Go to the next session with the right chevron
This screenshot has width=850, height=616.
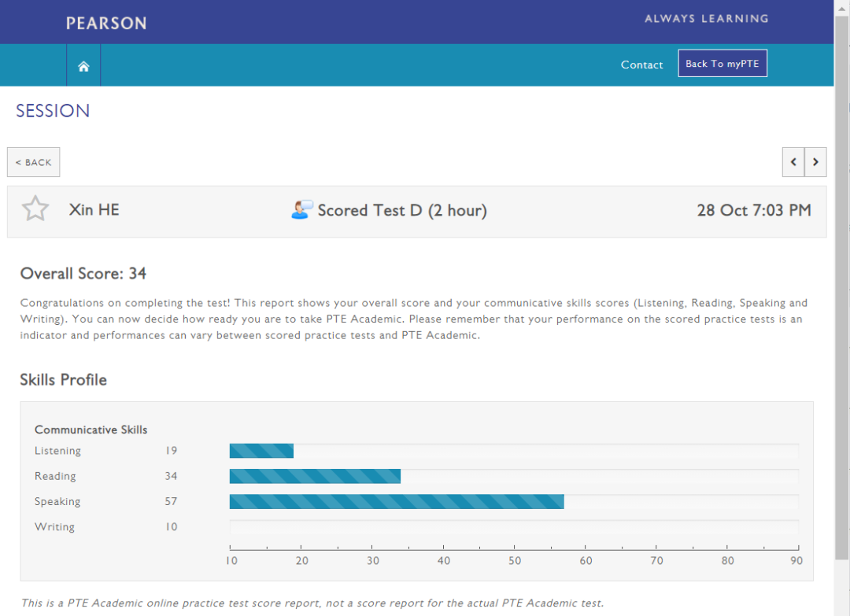pos(815,162)
